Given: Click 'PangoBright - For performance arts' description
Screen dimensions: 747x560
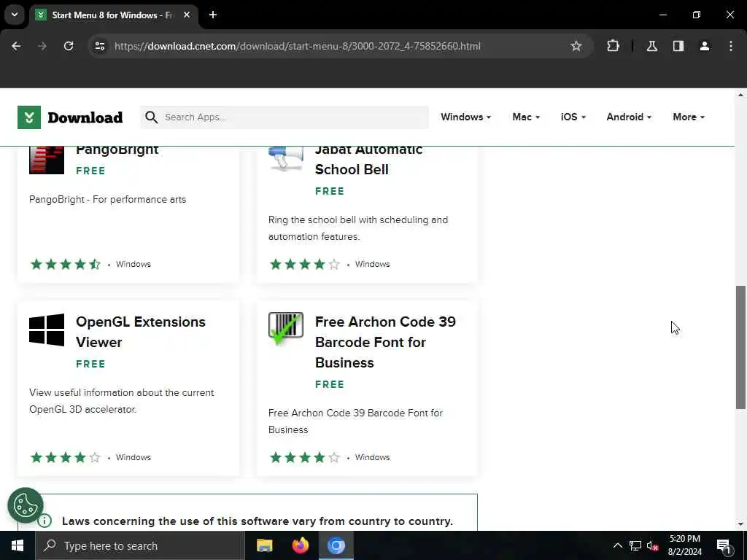Looking at the screenshot, I should pos(108,200).
